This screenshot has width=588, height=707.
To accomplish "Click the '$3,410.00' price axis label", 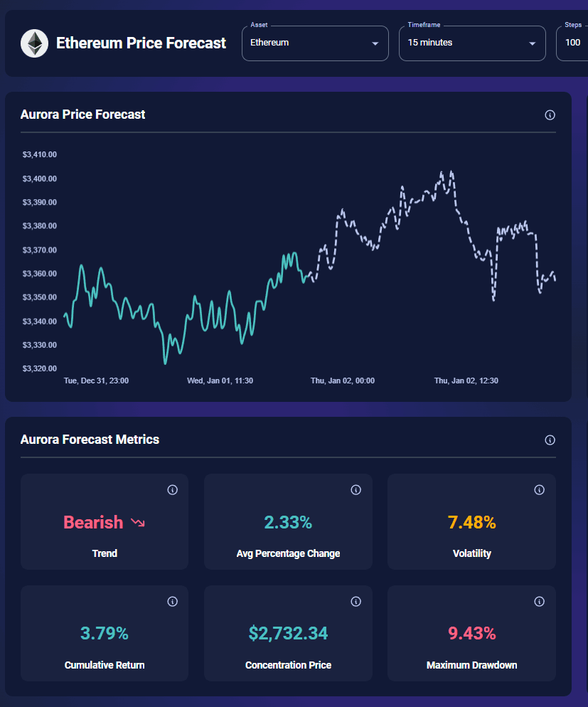I will tap(40, 154).
